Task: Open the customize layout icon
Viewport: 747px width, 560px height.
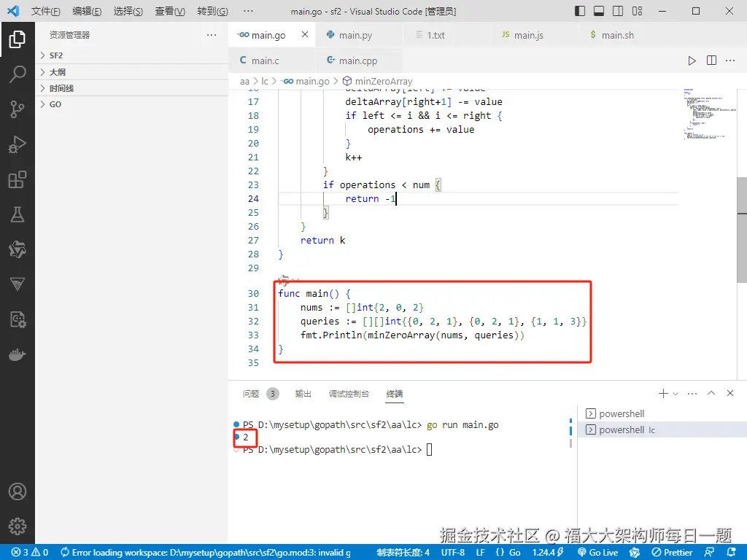Action: [637, 11]
